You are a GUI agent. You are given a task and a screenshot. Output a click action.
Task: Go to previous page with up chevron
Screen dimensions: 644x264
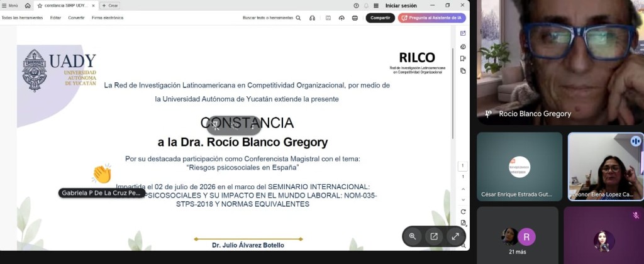click(x=464, y=189)
